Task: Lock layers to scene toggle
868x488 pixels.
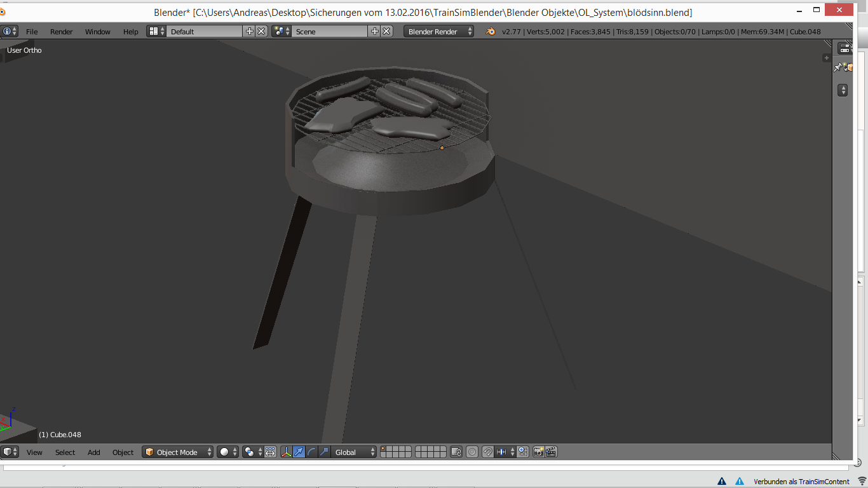Action: 456,452
